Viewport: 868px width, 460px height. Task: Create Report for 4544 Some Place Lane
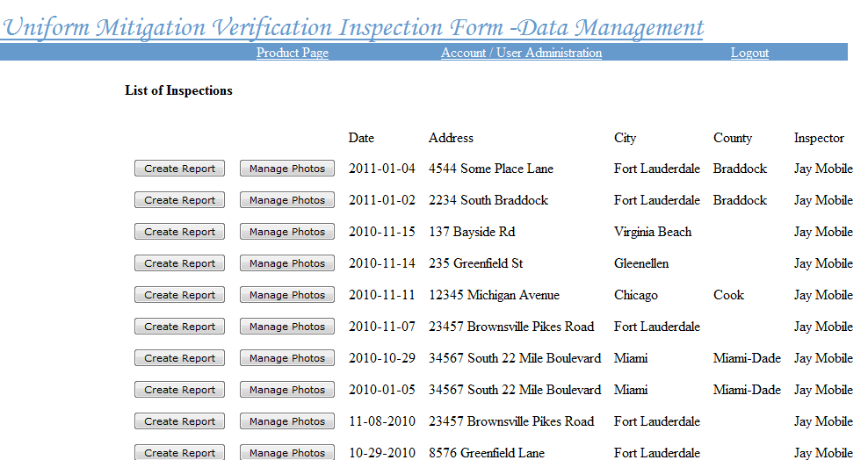click(179, 168)
